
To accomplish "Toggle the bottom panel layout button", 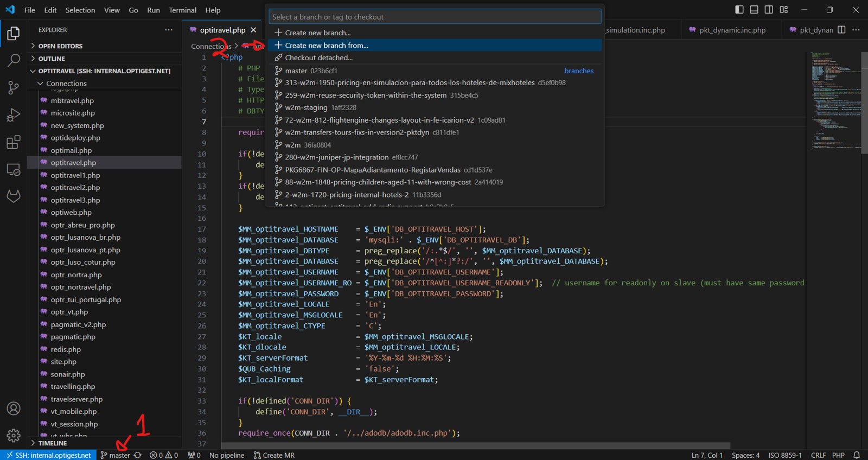I will pyautogui.click(x=754, y=10).
